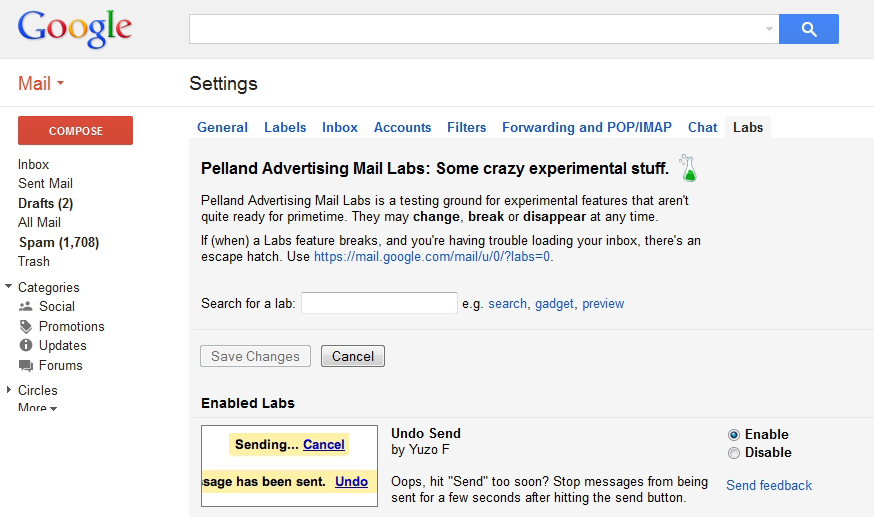Viewport: 874px width, 517px height.
Task: Expand the More labels list
Action: (x=37, y=408)
